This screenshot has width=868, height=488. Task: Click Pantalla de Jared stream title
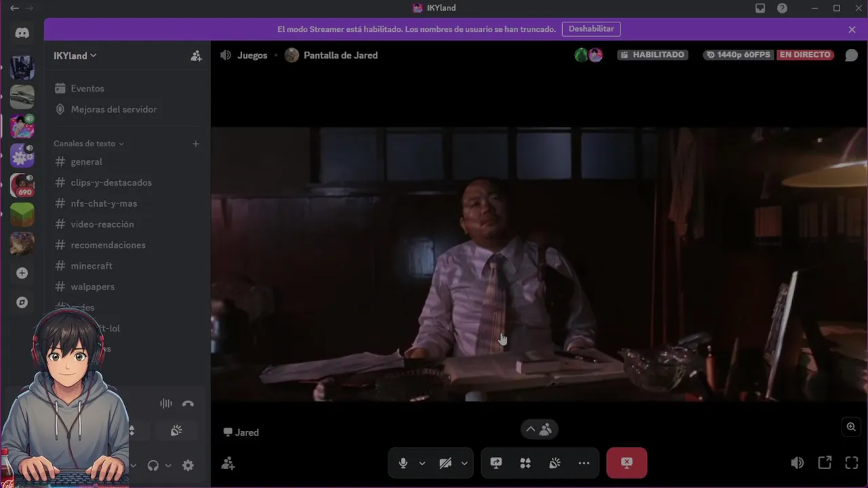click(340, 56)
